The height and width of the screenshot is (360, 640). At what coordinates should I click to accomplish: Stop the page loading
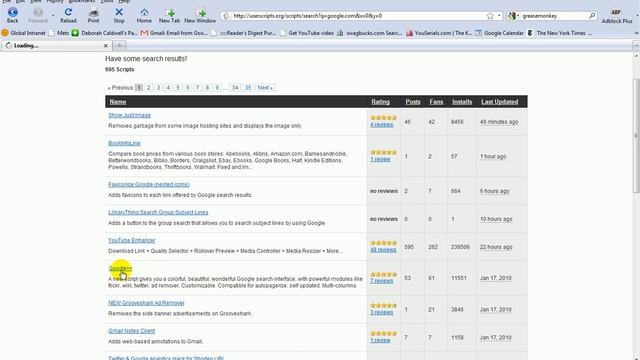point(119,15)
